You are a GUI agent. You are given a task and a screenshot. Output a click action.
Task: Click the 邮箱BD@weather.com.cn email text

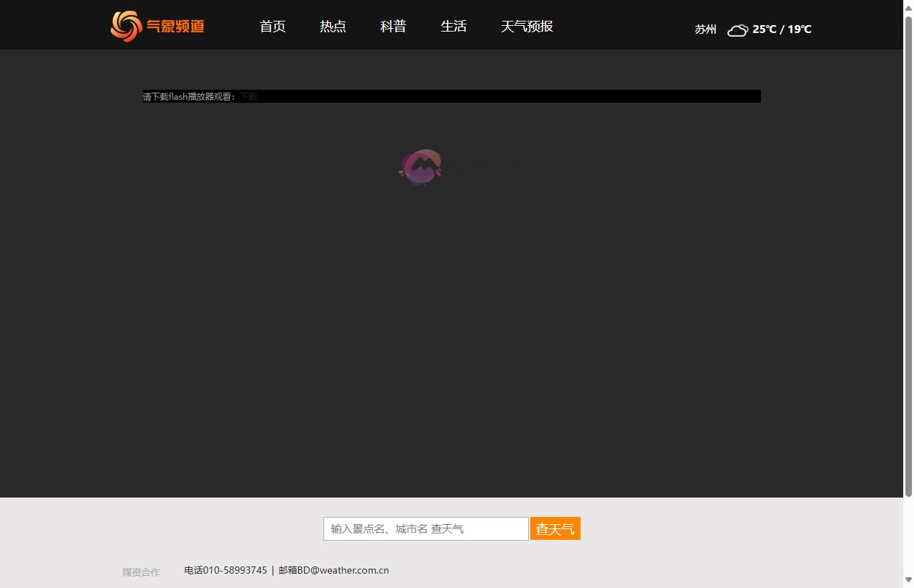click(333, 571)
